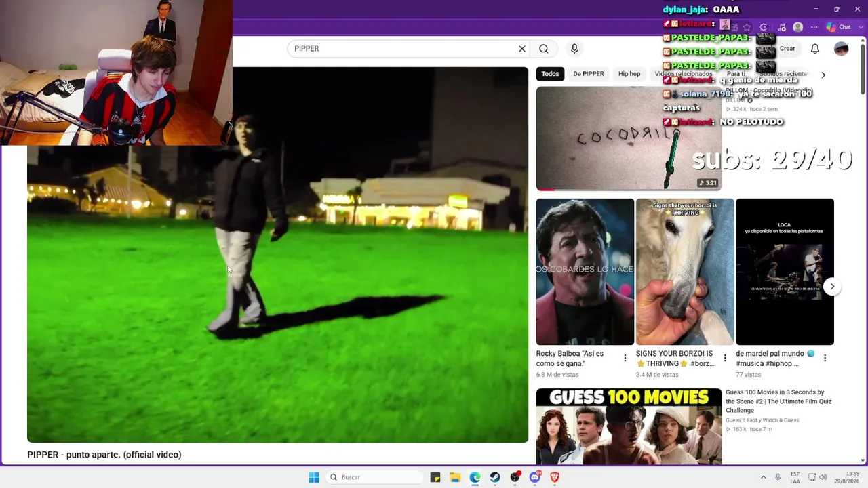The image size is (868, 488).
Task: Add page to favorites with star icon
Action: [747, 27]
